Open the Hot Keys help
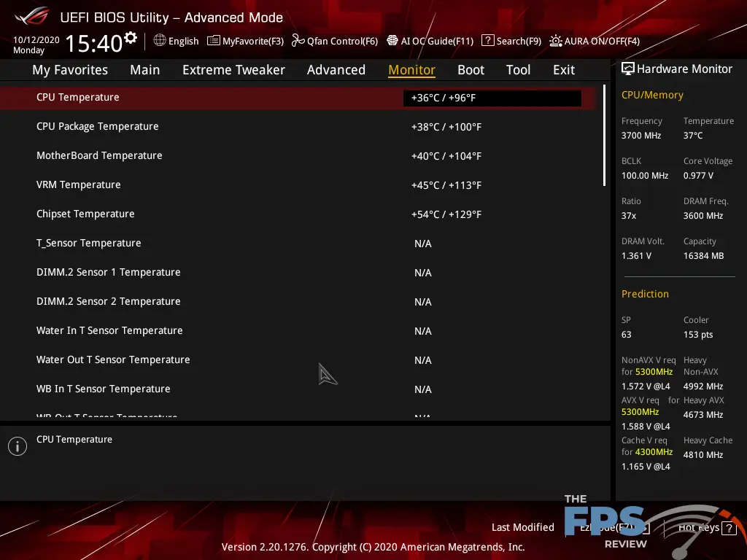Viewport: 747px width, 560px height. coord(707,528)
